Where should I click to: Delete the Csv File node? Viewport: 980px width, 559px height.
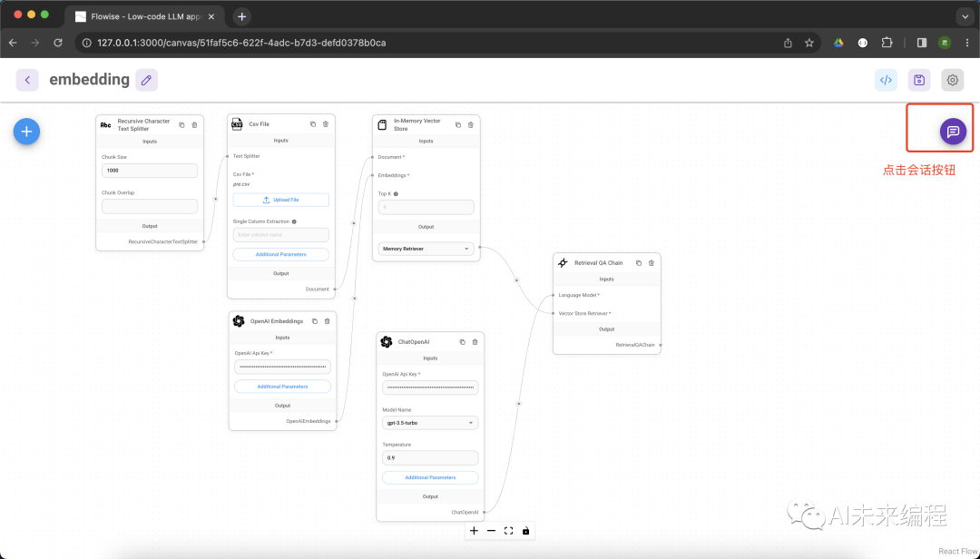coord(326,123)
